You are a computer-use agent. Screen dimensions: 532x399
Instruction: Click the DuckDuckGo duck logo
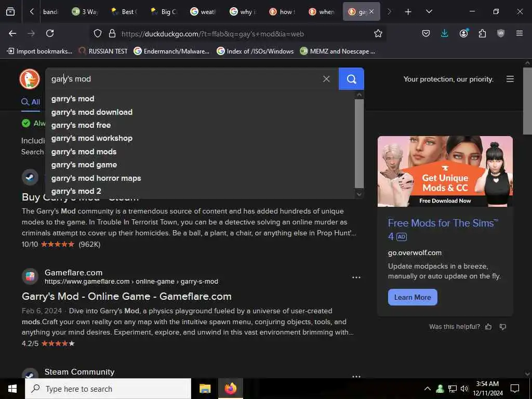(x=30, y=79)
